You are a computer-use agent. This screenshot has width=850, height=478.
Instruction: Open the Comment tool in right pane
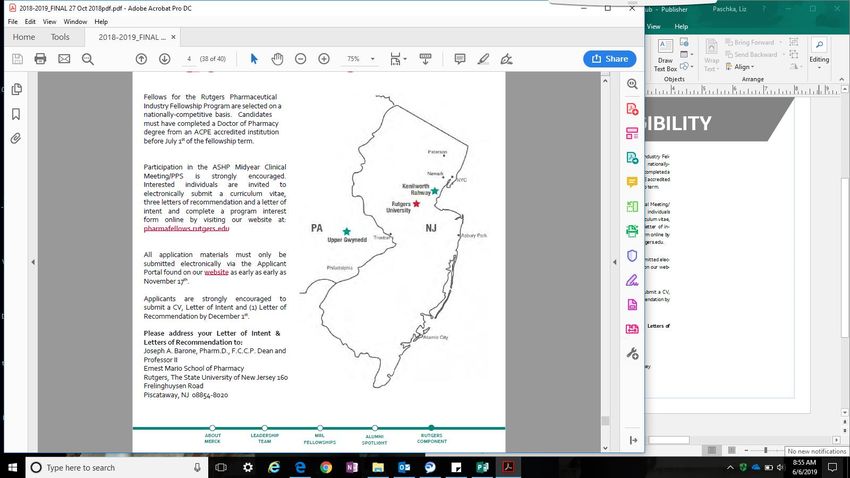632,182
